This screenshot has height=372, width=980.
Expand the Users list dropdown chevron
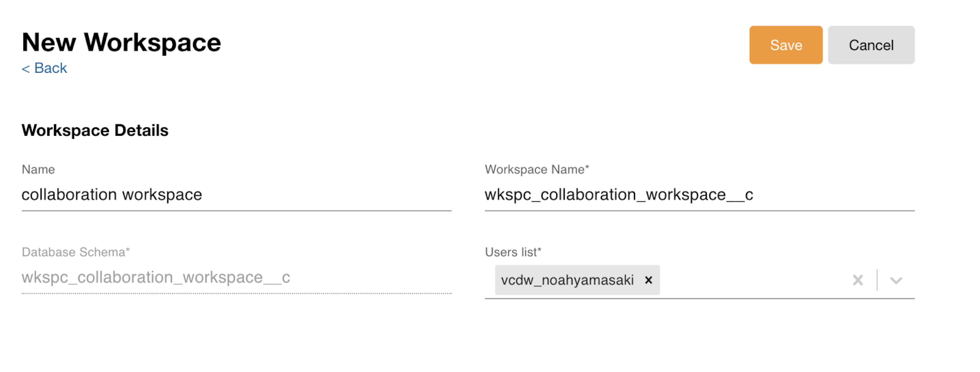coord(896,281)
